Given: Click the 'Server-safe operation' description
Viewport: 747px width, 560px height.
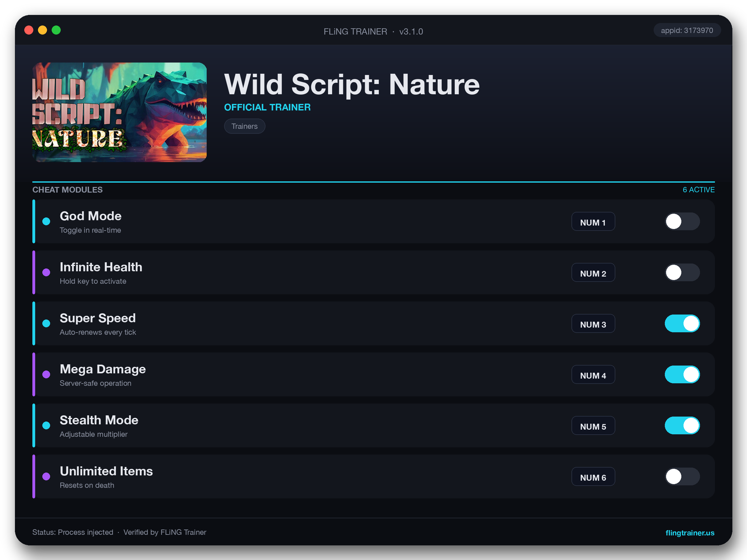Looking at the screenshot, I should (x=96, y=383).
